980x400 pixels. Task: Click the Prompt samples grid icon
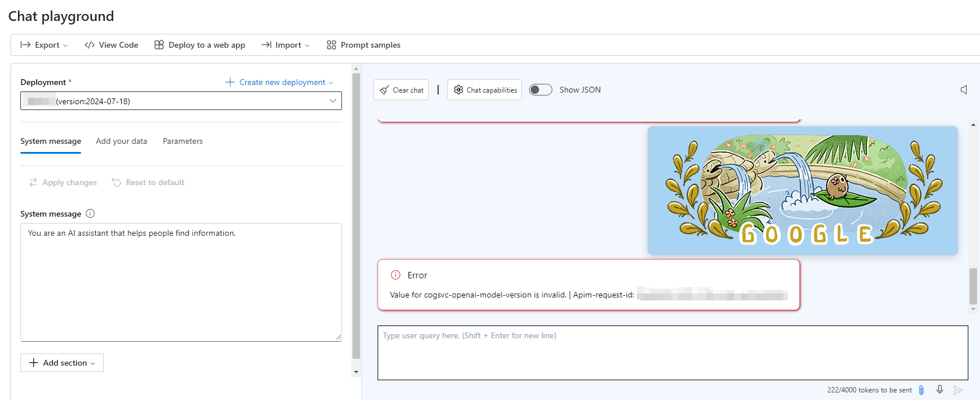tap(332, 45)
